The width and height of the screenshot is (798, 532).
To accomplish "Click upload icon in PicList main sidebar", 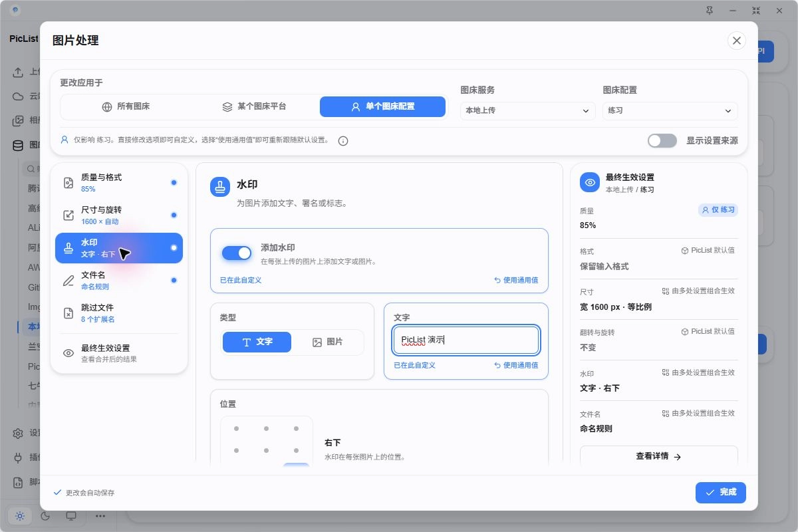I will (x=19, y=72).
